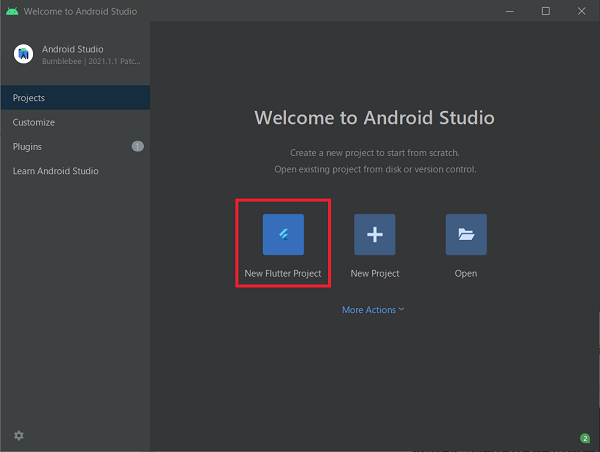Click the green notifications badge icon
This screenshot has height=452, width=600.
coord(585,438)
